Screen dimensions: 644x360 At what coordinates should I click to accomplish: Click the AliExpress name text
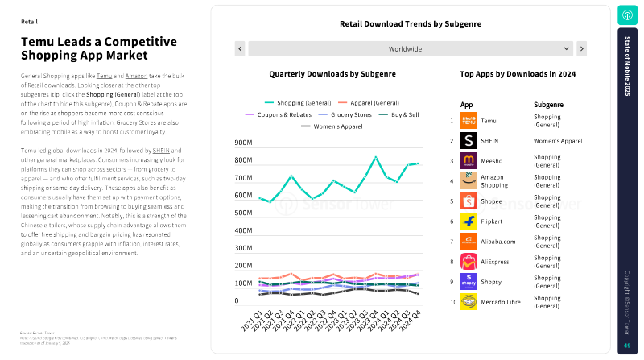tap(495, 262)
